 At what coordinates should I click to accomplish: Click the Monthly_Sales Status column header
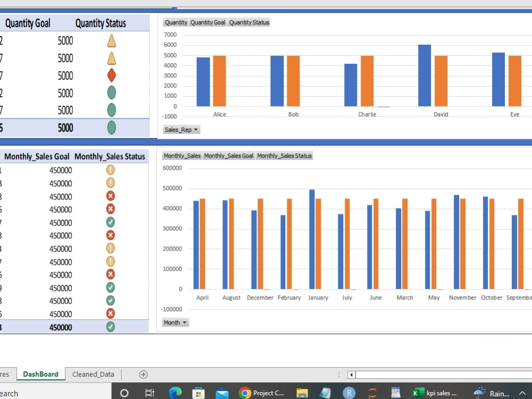pyautogui.click(x=110, y=156)
